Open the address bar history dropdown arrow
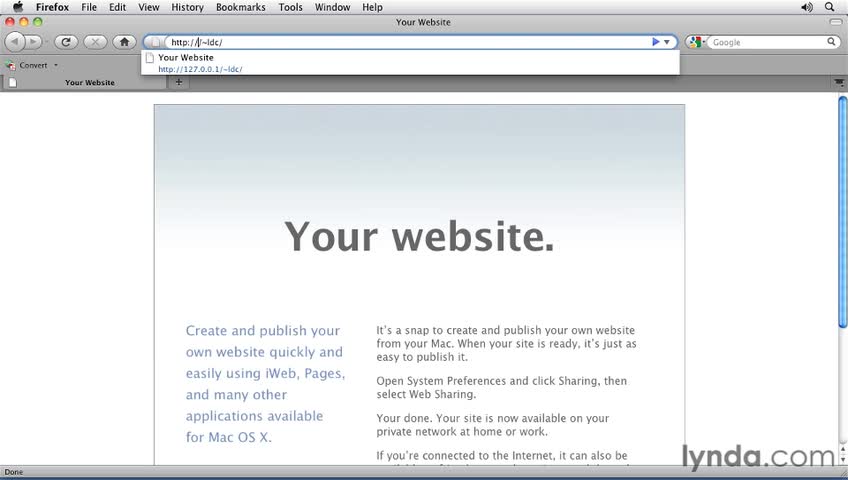848x480 pixels. pos(667,42)
